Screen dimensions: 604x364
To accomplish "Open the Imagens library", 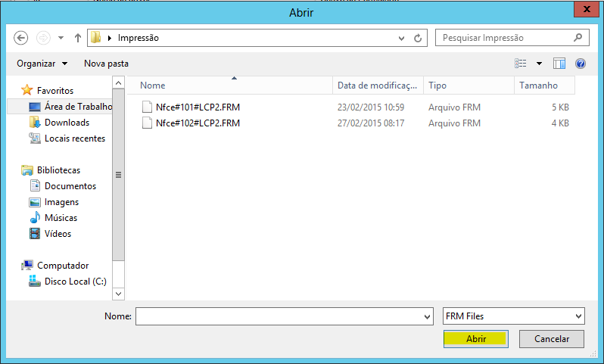I will click(x=61, y=202).
